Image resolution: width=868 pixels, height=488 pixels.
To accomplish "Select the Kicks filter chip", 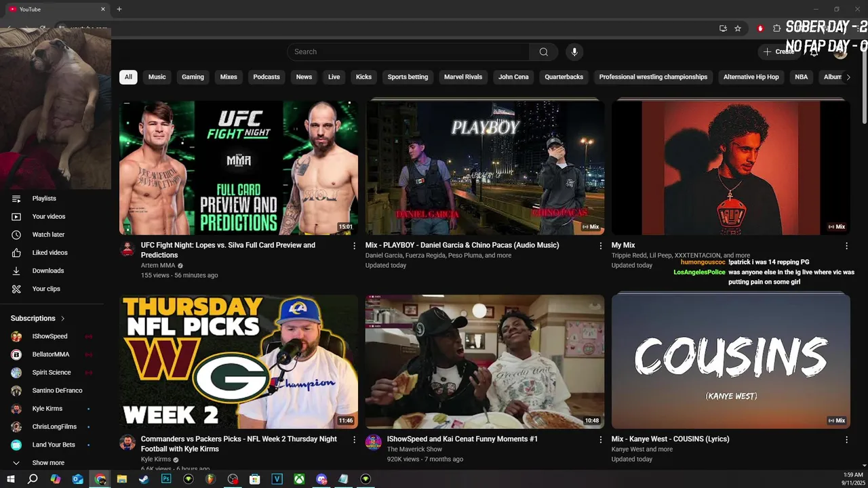I will pos(364,77).
